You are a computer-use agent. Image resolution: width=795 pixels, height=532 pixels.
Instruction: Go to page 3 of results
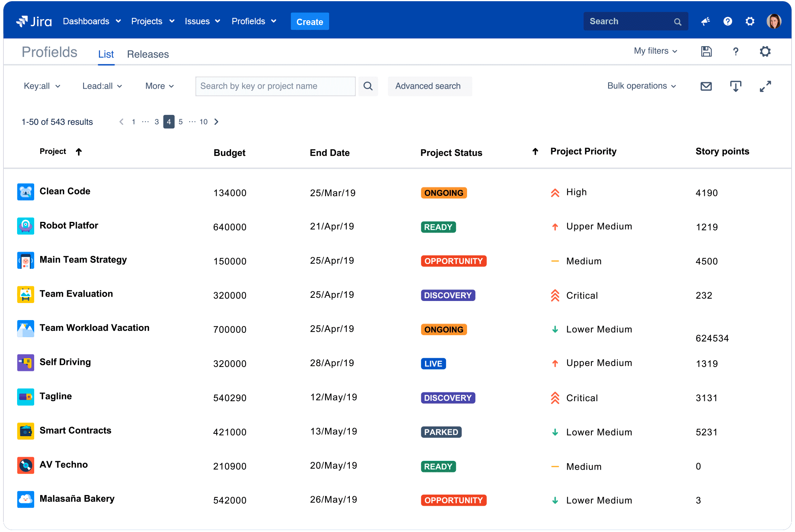click(x=157, y=122)
